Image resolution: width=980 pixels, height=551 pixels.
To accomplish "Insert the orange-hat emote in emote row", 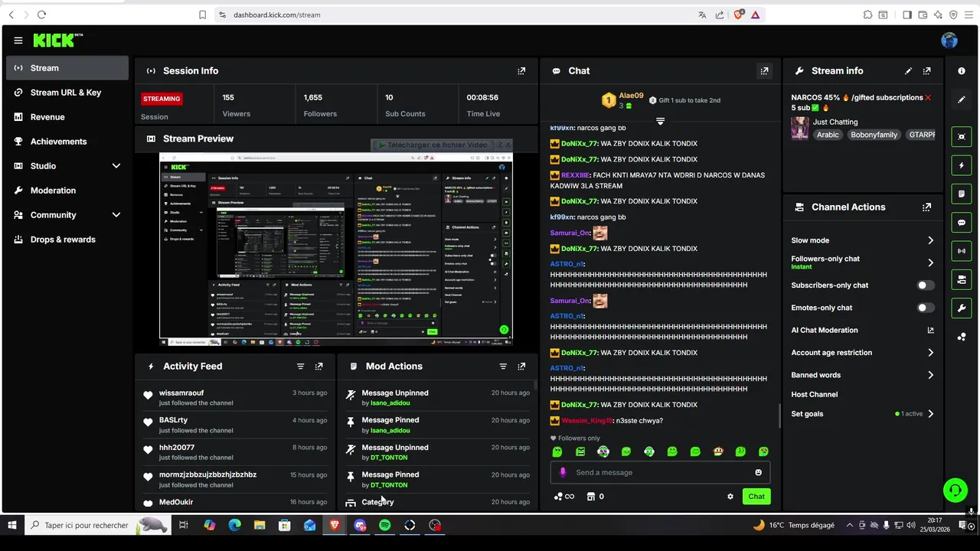I will [x=717, y=452].
